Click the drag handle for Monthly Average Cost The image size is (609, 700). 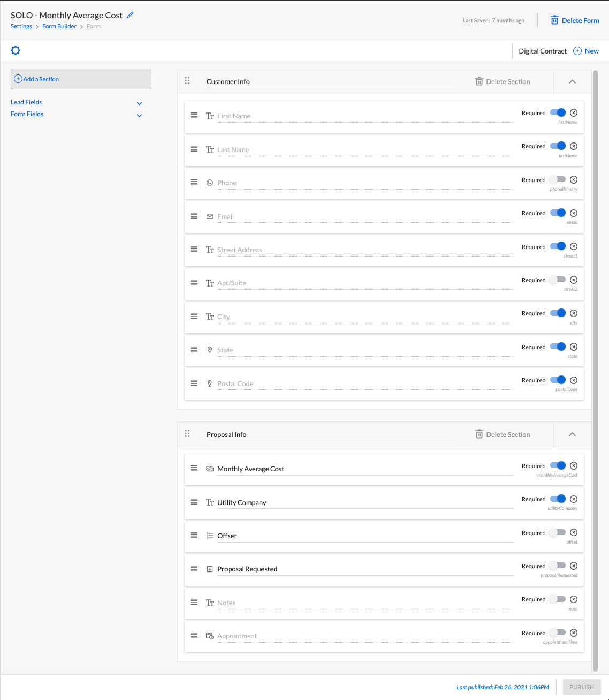click(194, 468)
